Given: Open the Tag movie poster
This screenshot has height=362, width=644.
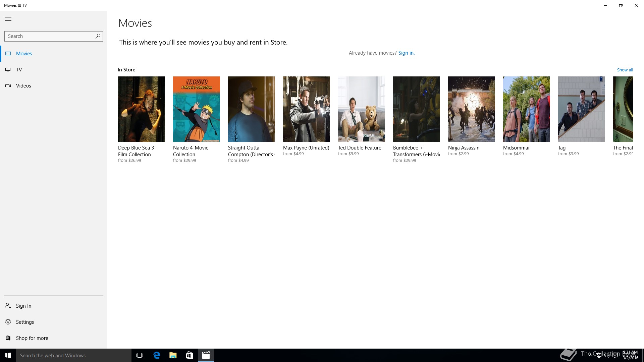Looking at the screenshot, I should 582,109.
